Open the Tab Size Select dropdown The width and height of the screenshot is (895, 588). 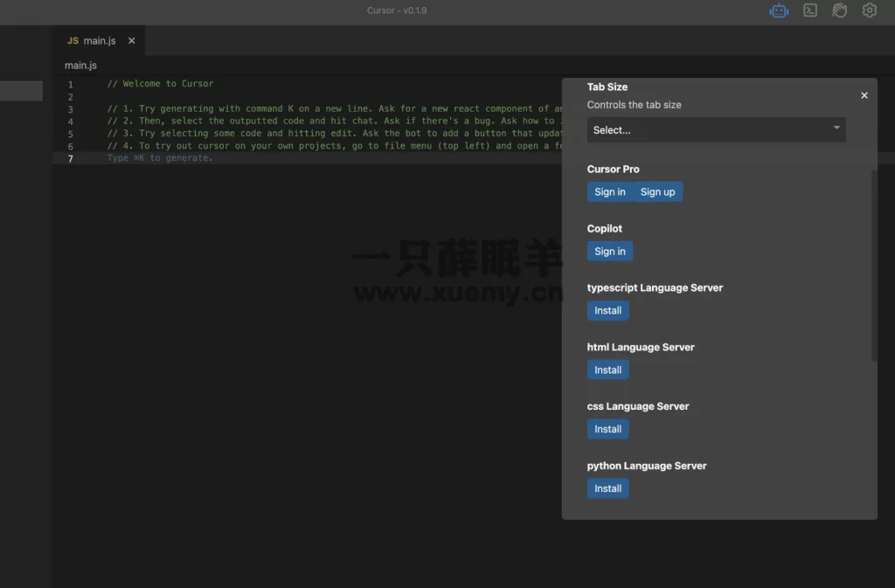coord(717,130)
